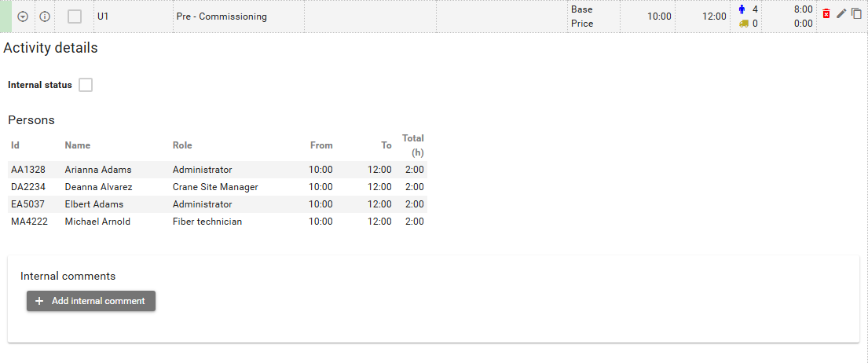Tick the U1 row selection checkbox
The height and width of the screenshot is (363, 868).
pyautogui.click(x=75, y=16)
